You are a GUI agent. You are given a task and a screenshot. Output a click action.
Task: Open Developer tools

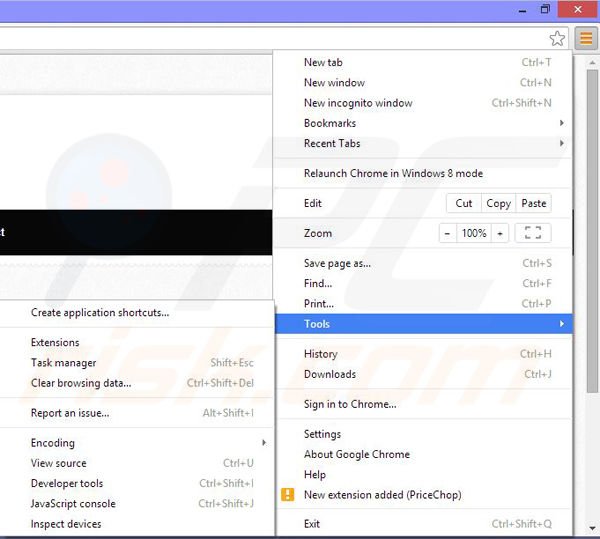tap(137, 484)
